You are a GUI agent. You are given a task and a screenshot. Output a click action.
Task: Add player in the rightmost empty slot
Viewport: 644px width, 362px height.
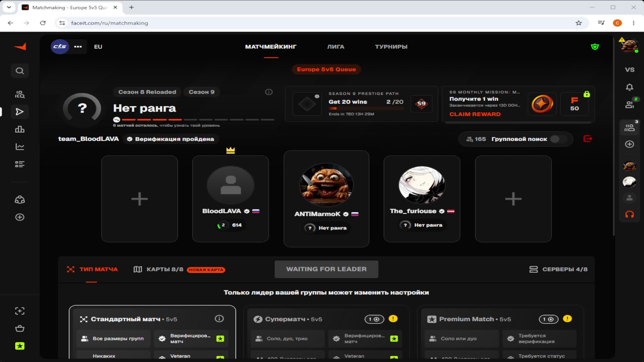(x=513, y=199)
